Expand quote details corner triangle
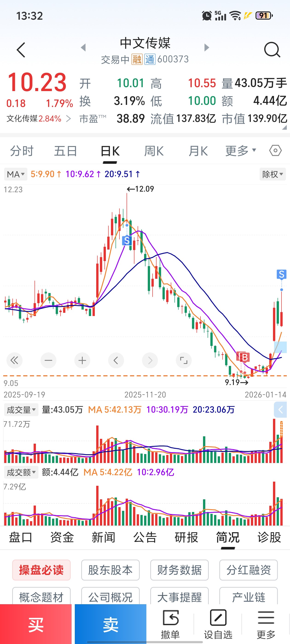This screenshot has width=290, height=644. tap(284, 127)
